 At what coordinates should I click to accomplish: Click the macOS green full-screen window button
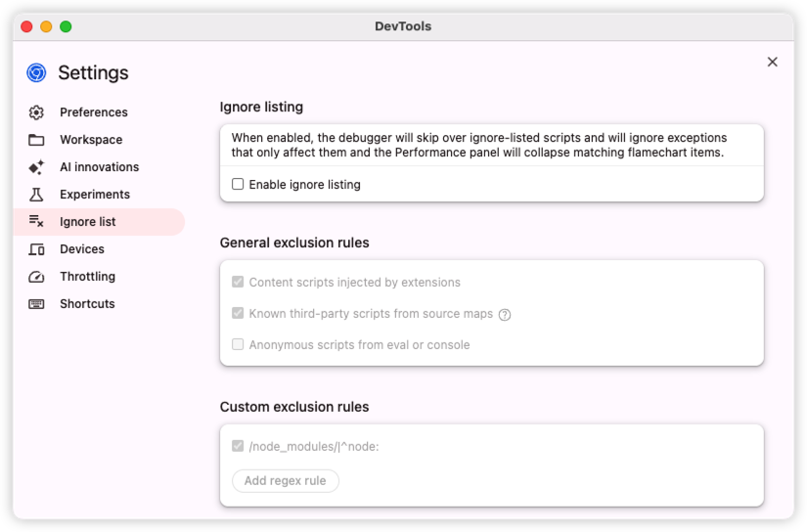[x=66, y=26]
